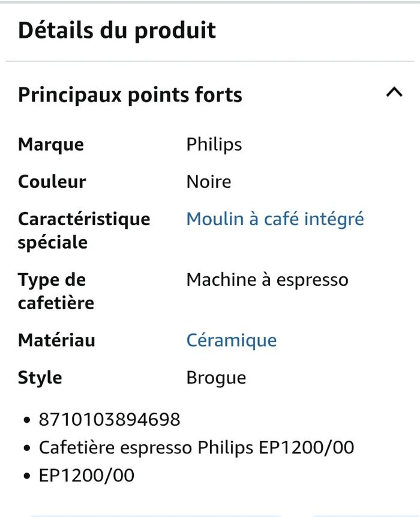Select Machine à espresso value
The height and width of the screenshot is (517, 420).
(x=268, y=279)
